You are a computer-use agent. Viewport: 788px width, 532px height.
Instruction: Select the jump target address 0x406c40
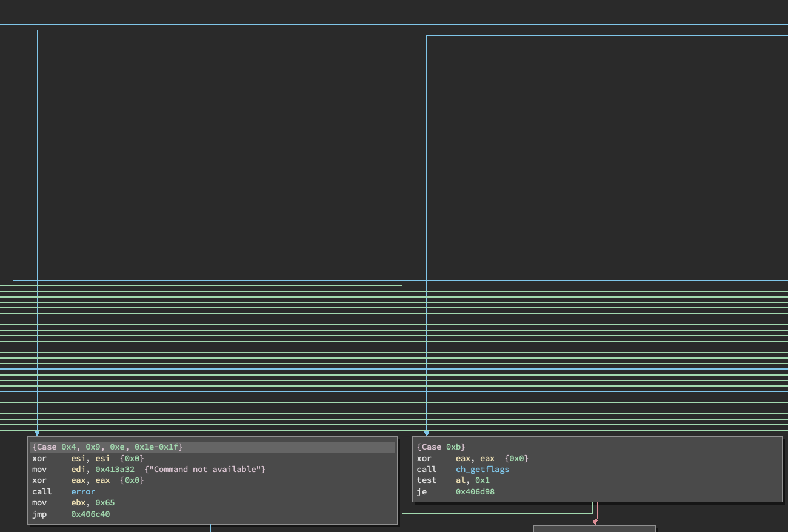pos(90,514)
